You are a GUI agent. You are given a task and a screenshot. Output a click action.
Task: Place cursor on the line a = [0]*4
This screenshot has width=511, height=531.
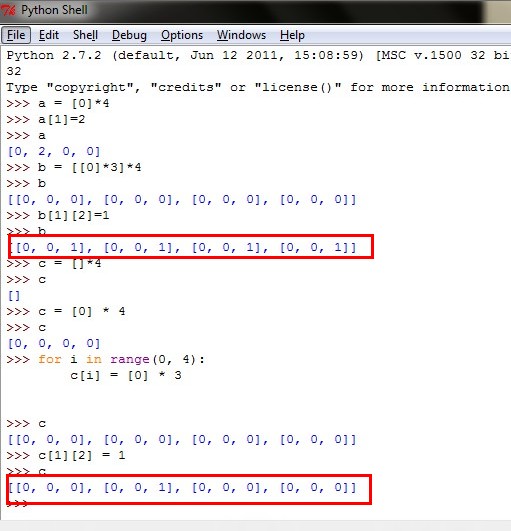tap(58, 103)
